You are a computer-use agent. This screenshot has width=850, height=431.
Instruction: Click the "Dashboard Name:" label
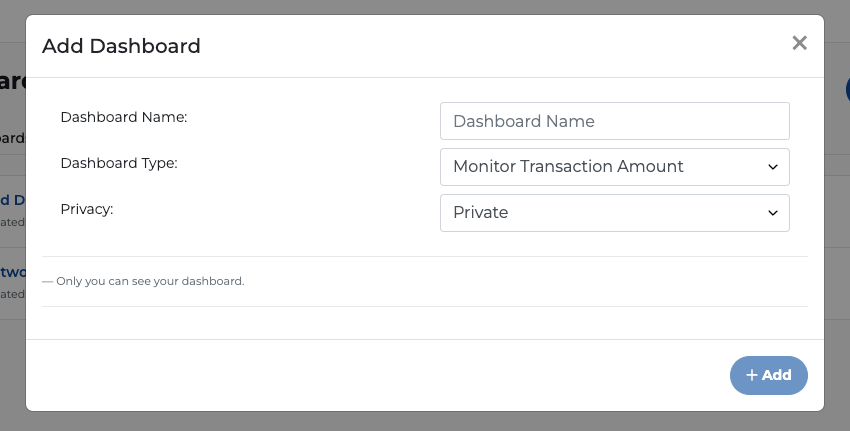click(124, 117)
